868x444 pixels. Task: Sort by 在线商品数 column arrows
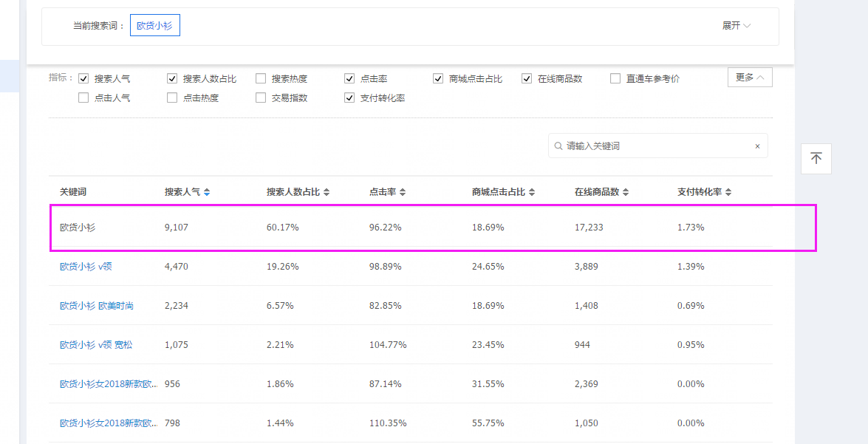click(626, 192)
